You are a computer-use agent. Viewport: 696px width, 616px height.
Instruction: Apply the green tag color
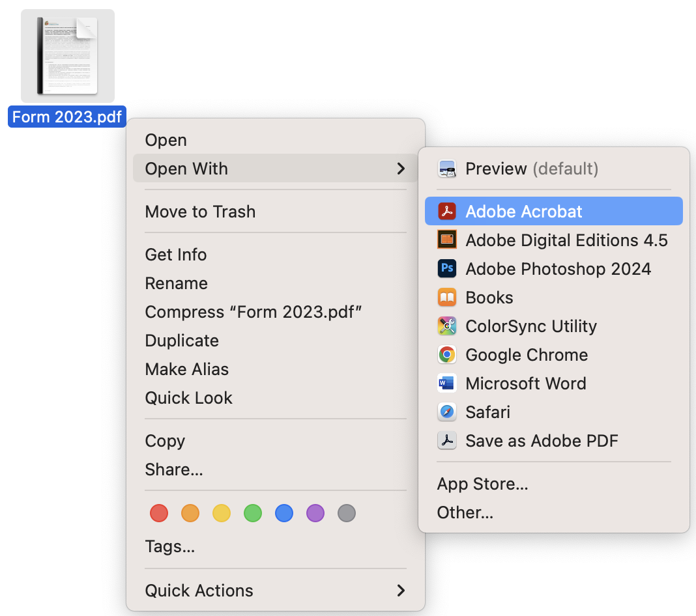coord(253,513)
